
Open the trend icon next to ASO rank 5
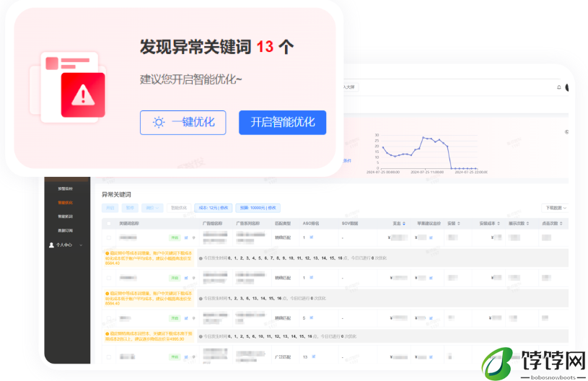(312, 317)
